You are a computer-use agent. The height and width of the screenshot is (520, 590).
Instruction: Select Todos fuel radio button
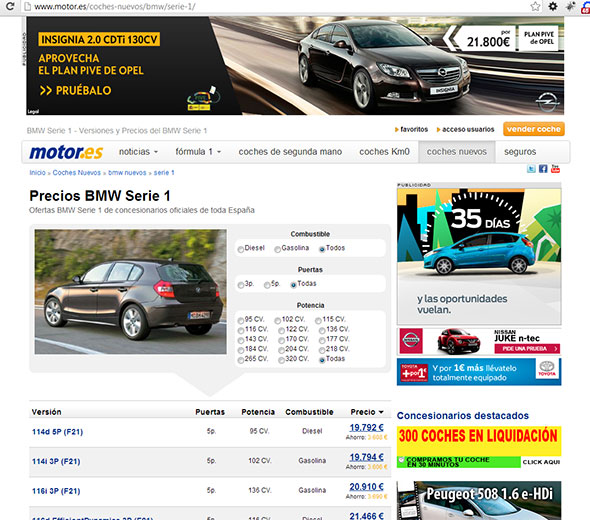322,249
